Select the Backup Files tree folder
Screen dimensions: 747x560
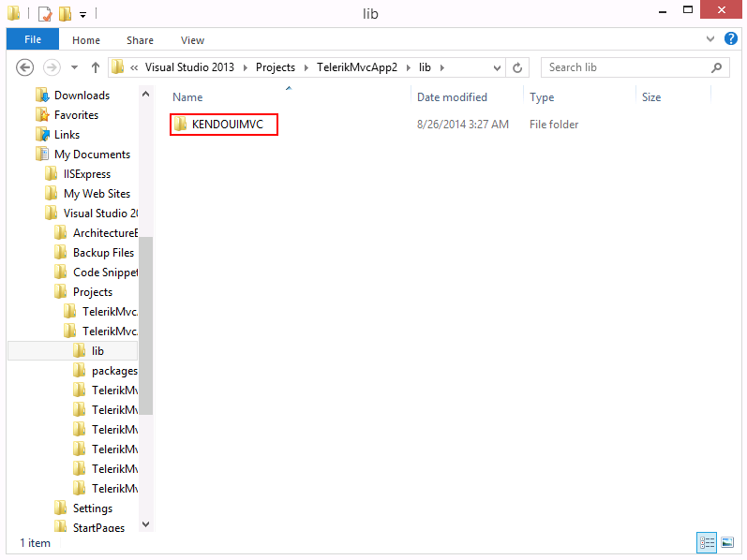[103, 253]
